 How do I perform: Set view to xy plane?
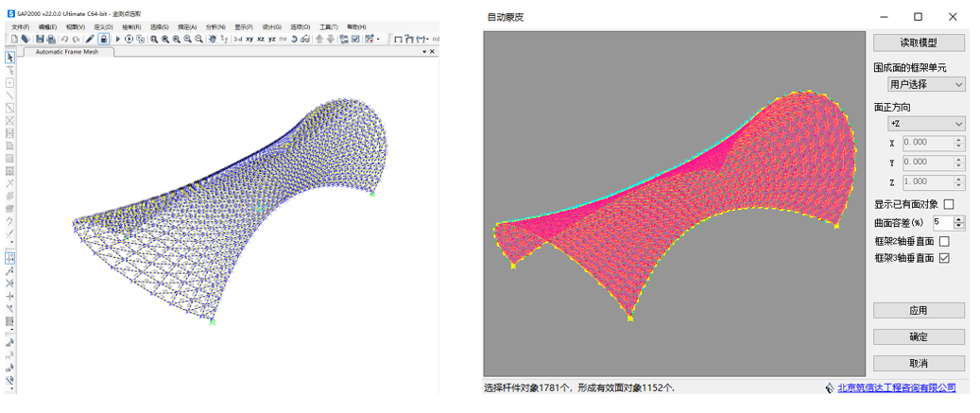pyautogui.click(x=249, y=39)
